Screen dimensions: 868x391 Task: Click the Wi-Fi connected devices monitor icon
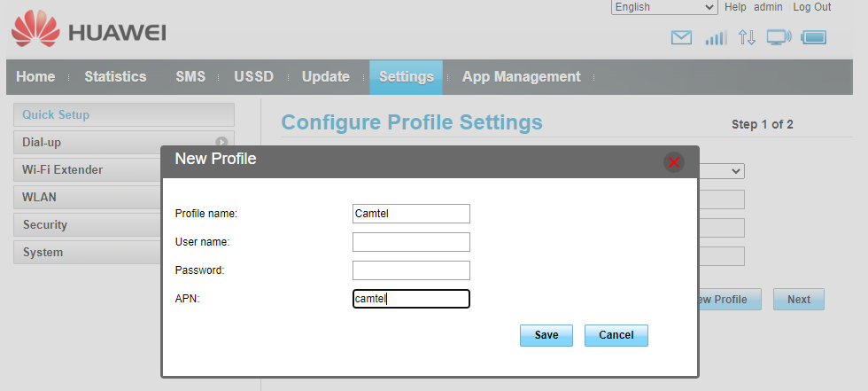(779, 37)
